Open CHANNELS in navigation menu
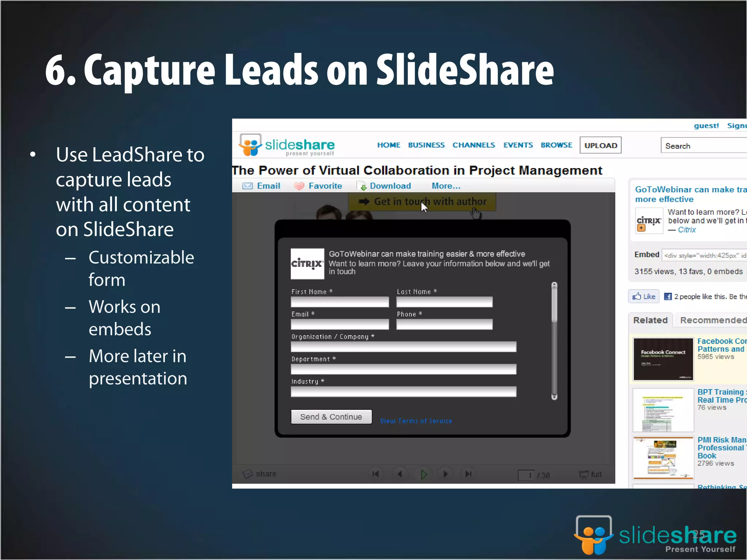 coord(473,145)
